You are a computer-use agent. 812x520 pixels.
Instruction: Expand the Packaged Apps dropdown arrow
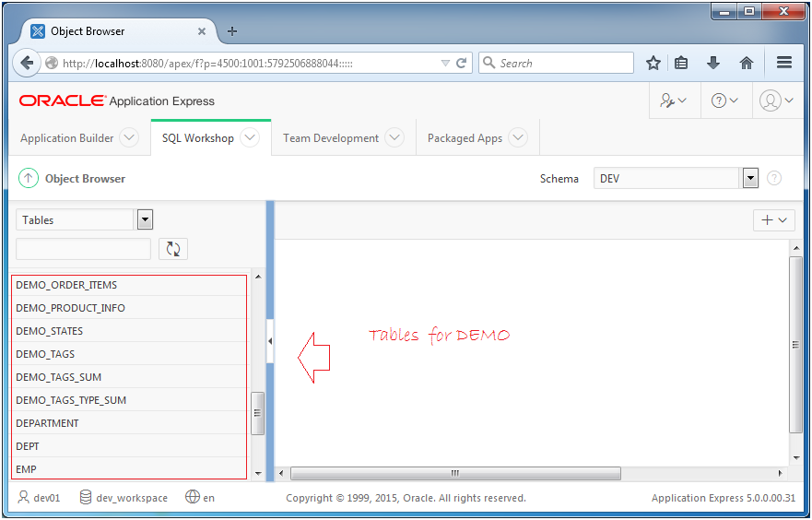(518, 137)
